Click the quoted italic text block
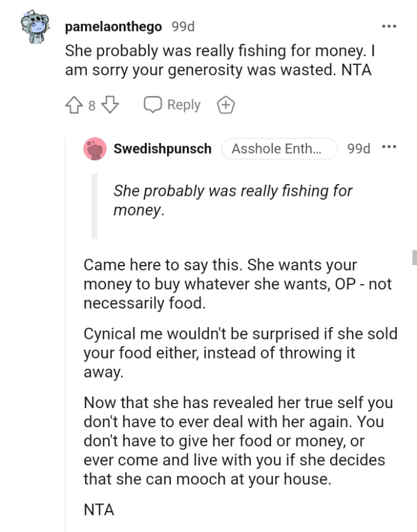 [x=232, y=198]
